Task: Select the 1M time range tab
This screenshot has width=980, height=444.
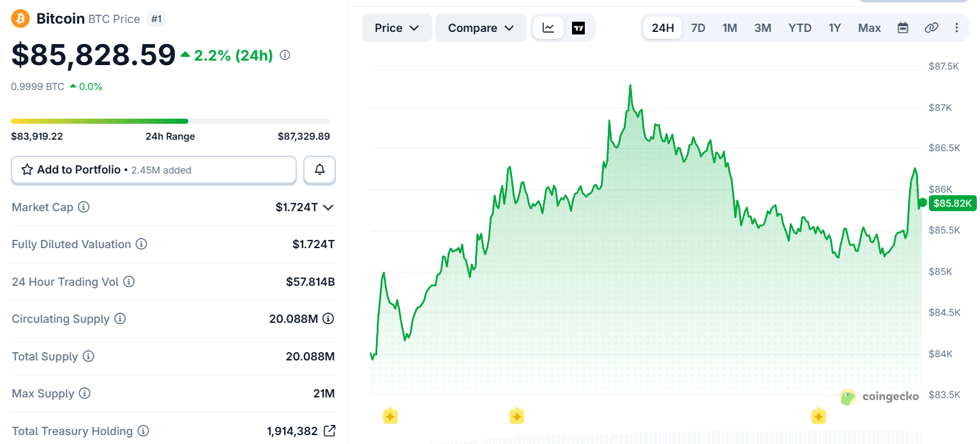Action: point(730,28)
